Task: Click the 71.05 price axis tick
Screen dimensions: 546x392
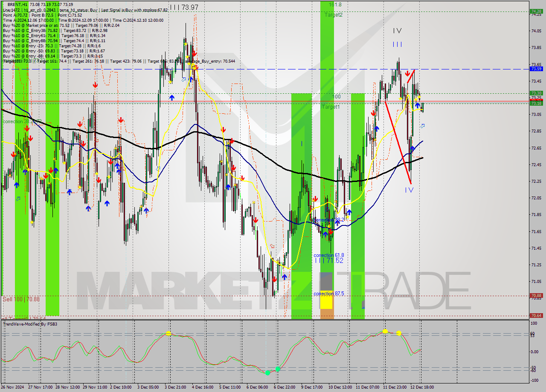Action: [537, 281]
